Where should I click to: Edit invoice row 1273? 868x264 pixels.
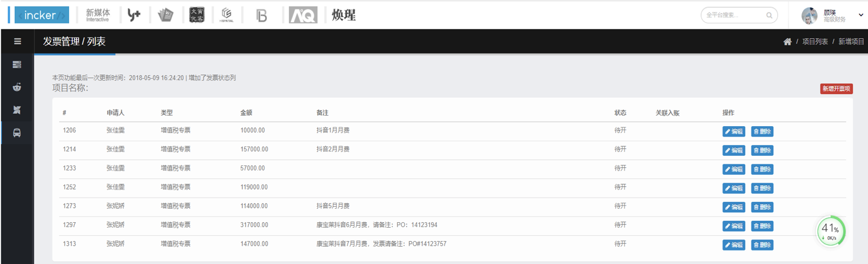[x=734, y=207]
